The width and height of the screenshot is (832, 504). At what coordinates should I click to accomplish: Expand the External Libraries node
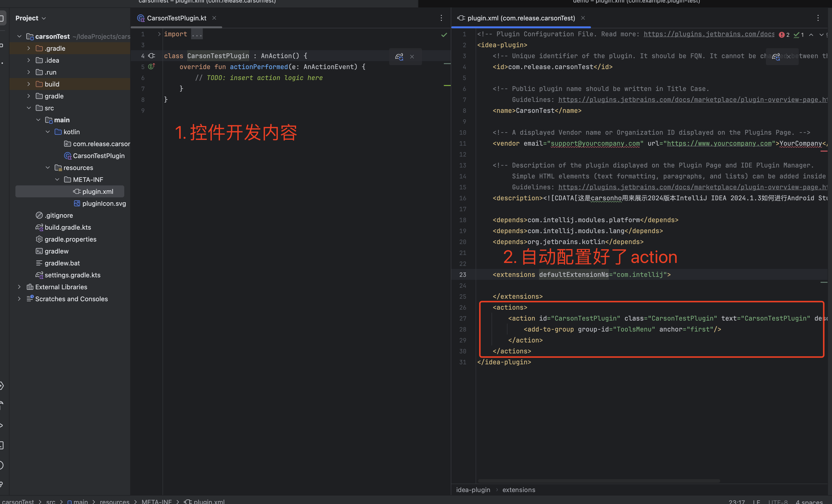pos(19,287)
